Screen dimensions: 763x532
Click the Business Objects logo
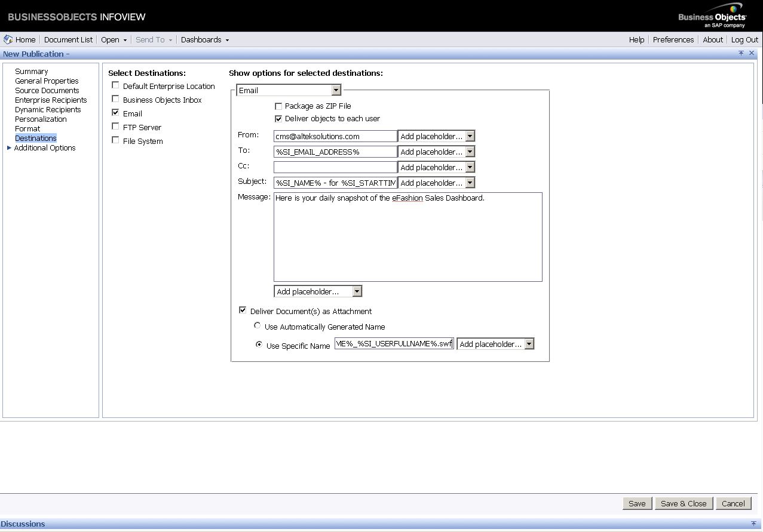pyautogui.click(x=712, y=16)
